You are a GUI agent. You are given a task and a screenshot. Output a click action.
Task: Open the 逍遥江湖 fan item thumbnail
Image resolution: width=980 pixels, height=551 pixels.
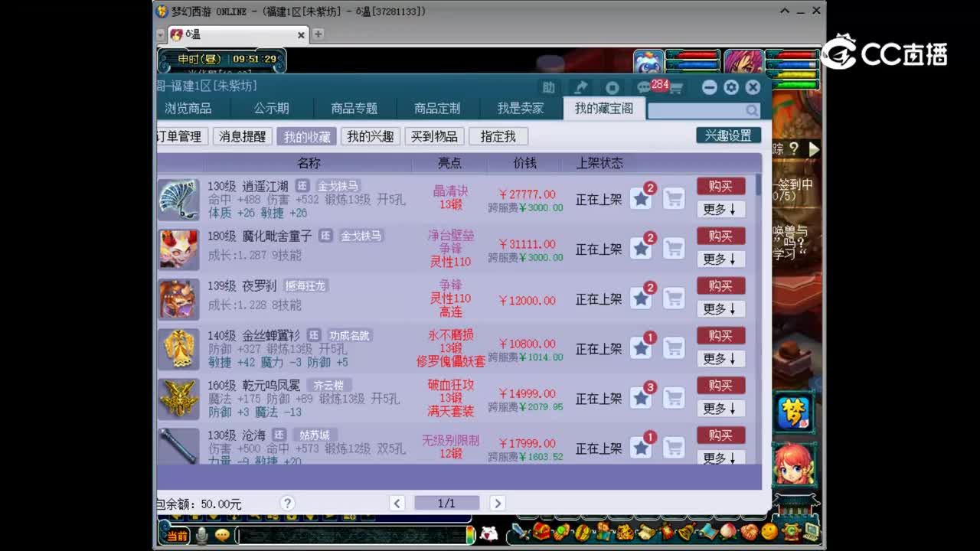pyautogui.click(x=178, y=199)
